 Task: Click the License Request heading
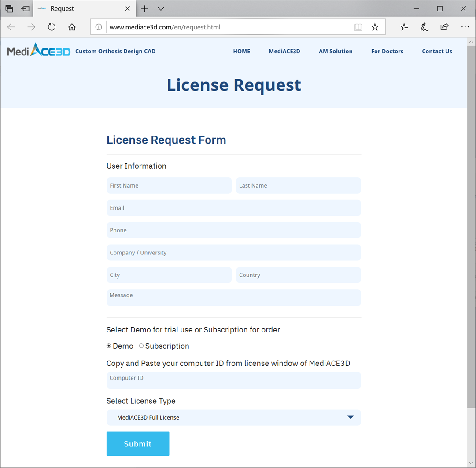coord(234,85)
